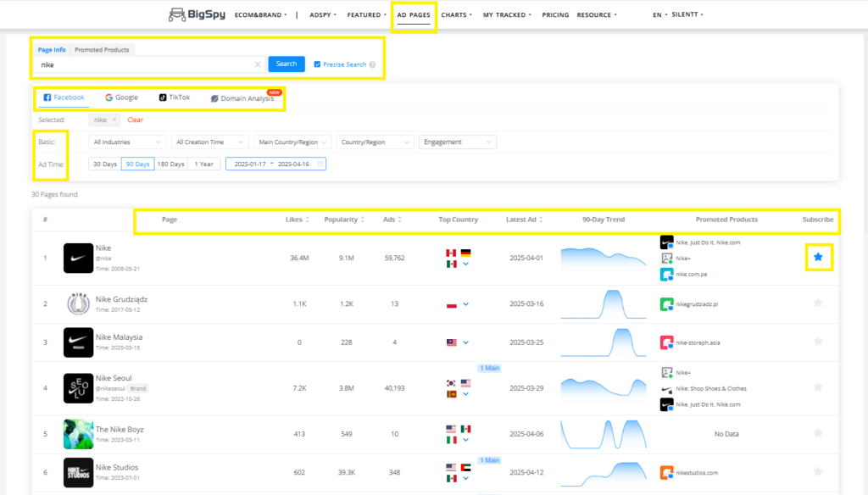Expand The Nike Boyz top country list

[465, 440]
